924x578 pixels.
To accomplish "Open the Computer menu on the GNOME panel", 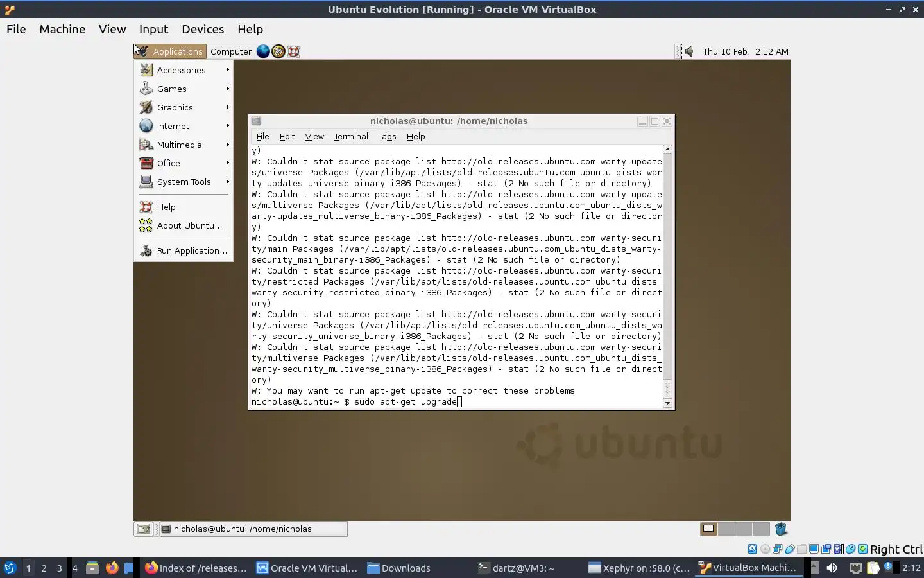I will 231,51.
